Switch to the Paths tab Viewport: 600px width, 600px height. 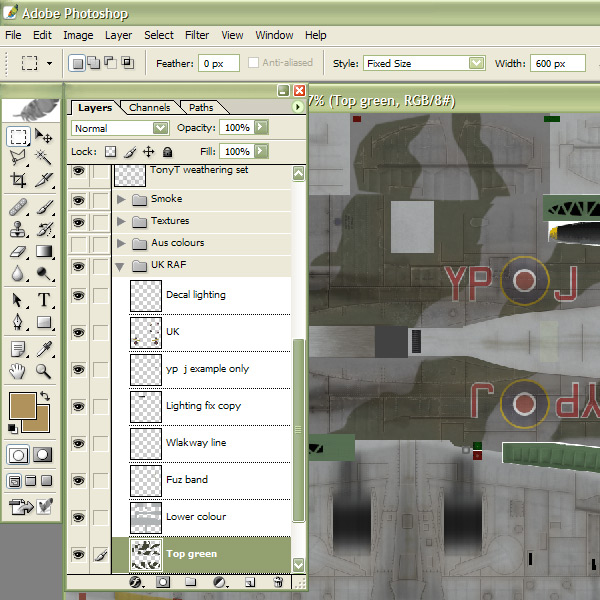click(x=201, y=108)
